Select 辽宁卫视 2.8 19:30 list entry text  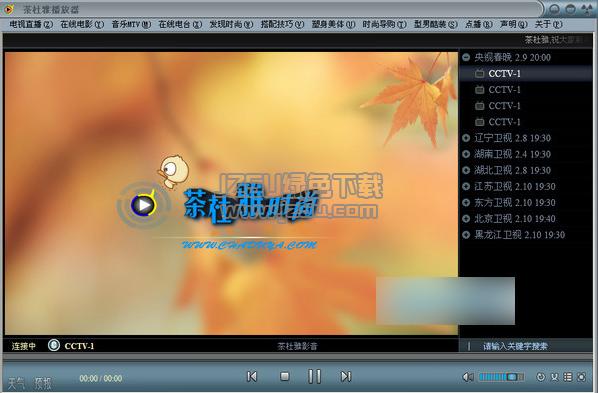(x=513, y=138)
